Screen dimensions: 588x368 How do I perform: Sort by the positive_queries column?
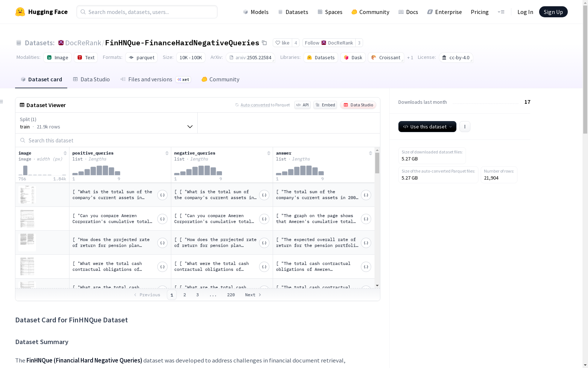[167, 153]
